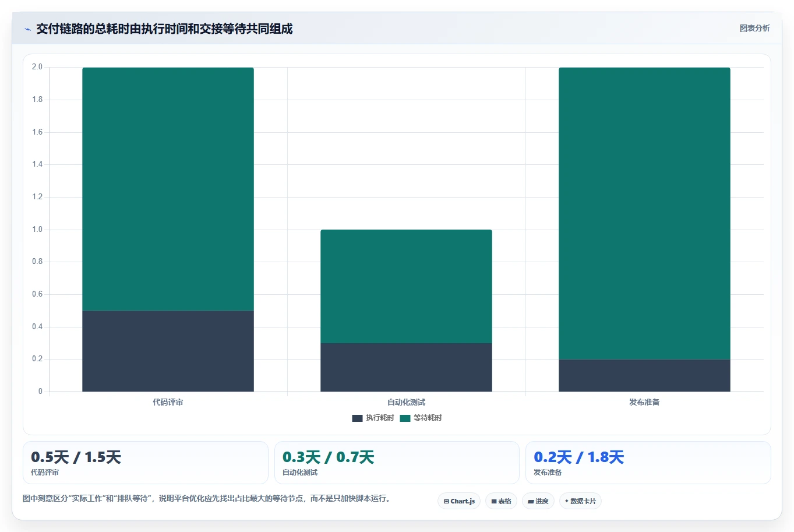Click the 自动化测试 x-axis label

(406, 402)
